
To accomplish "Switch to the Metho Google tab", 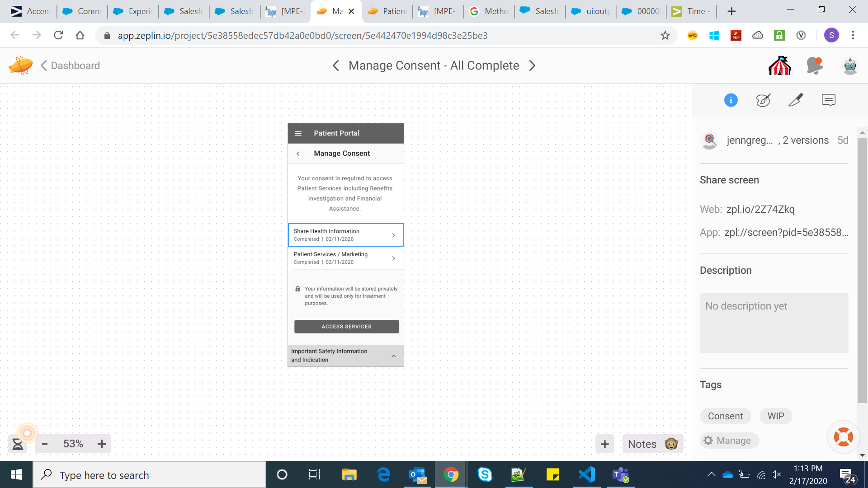I will coord(490,11).
